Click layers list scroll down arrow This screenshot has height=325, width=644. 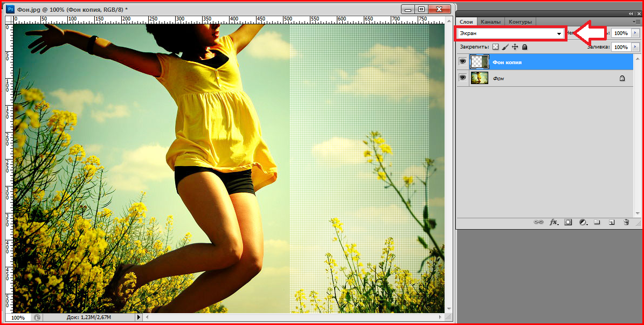click(637, 213)
